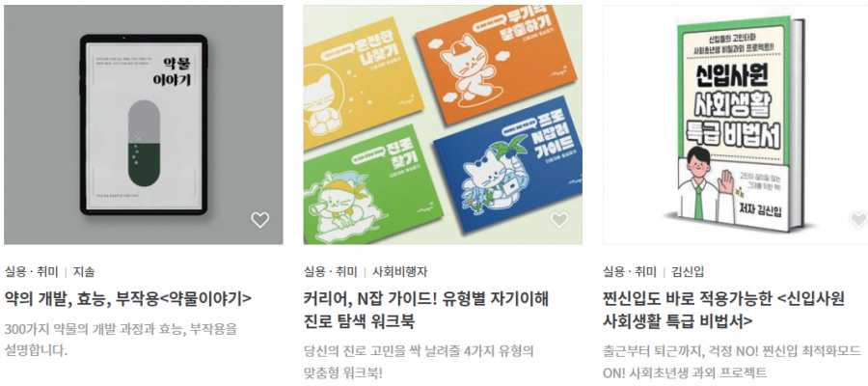The height and width of the screenshot is (386, 868).
Task: Open title 찐신입도 바로 적용가능한 신입사원 비법서
Action: point(724,310)
